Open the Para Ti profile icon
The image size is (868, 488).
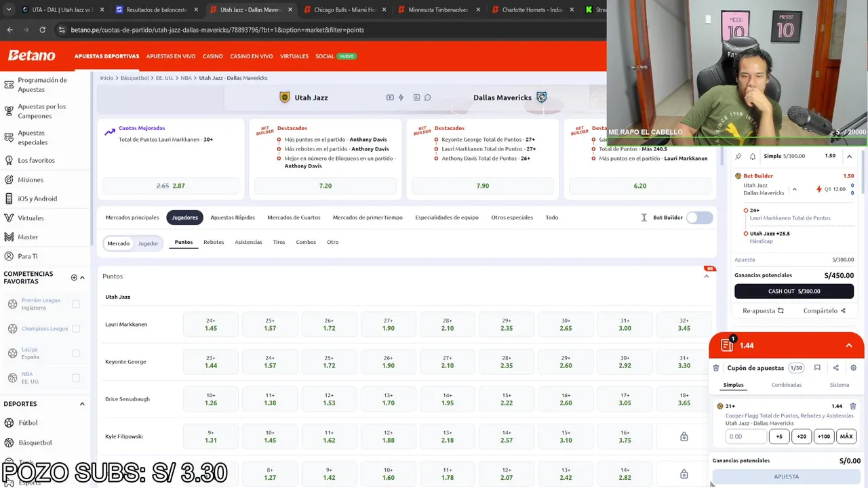click(9, 256)
